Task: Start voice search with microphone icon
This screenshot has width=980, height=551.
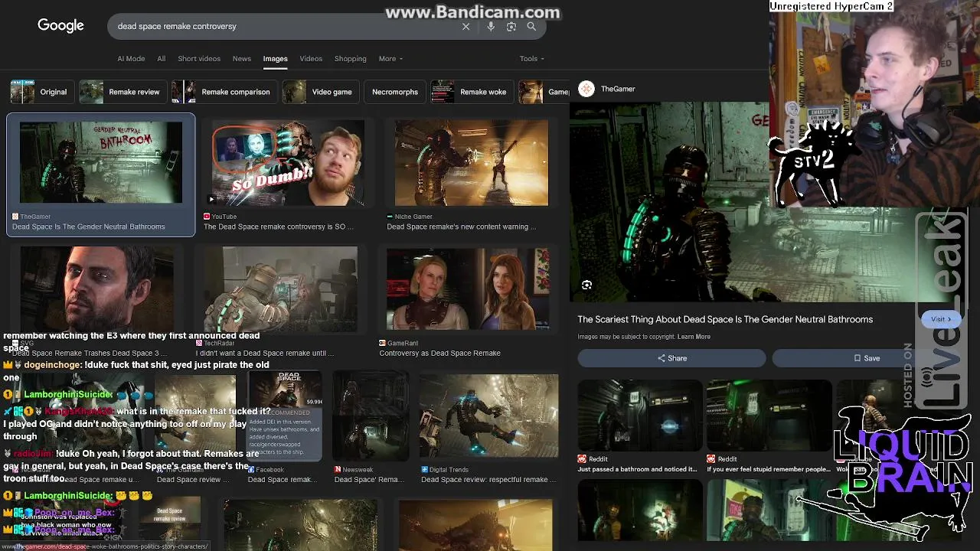Action: (491, 26)
